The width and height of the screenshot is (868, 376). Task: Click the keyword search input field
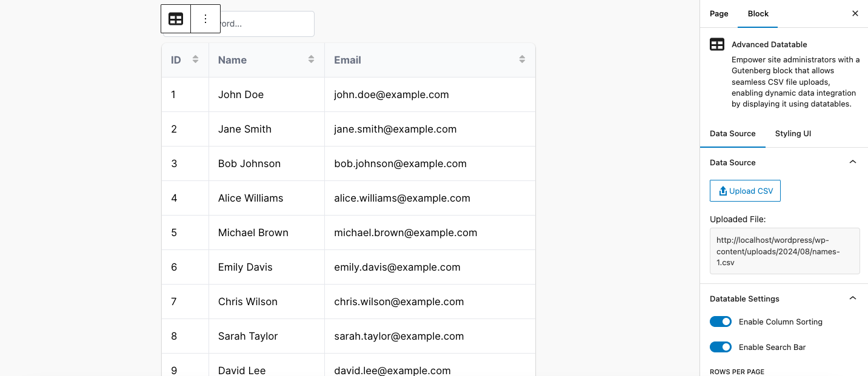[x=267, y=24]
